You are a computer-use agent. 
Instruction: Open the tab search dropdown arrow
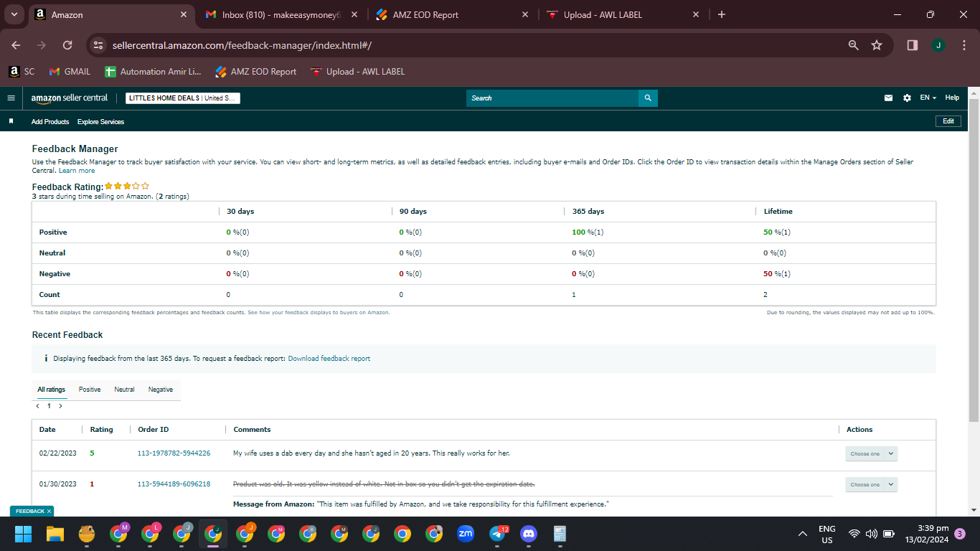pyautogui.click(x=14, y=14)
